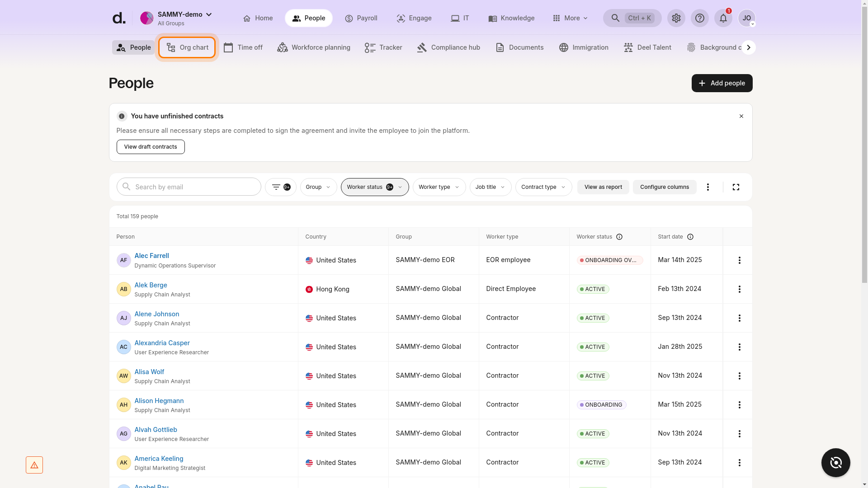Show Worker status column info tooltip
868x488 pixels.
coord(619,237)
